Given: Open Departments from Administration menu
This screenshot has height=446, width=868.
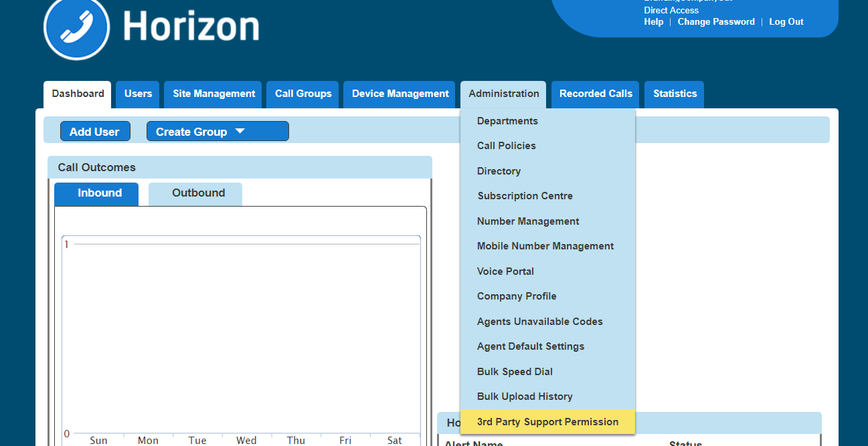Looking at the screenshot, I should coord(547,121).
